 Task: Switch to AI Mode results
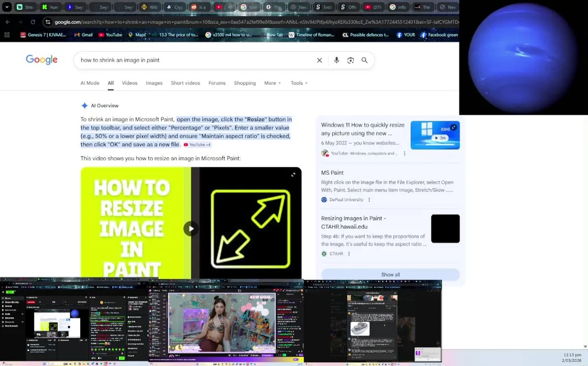(x=89, y=83)
